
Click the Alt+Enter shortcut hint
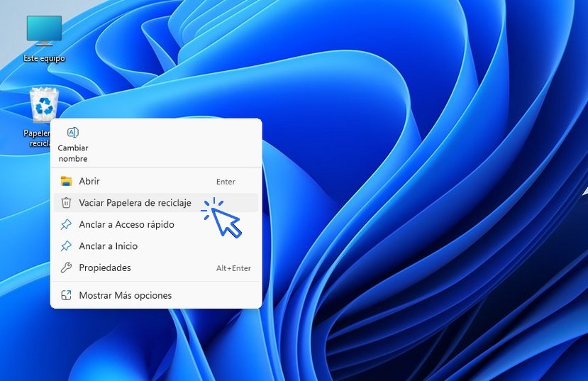coord(233,268)
